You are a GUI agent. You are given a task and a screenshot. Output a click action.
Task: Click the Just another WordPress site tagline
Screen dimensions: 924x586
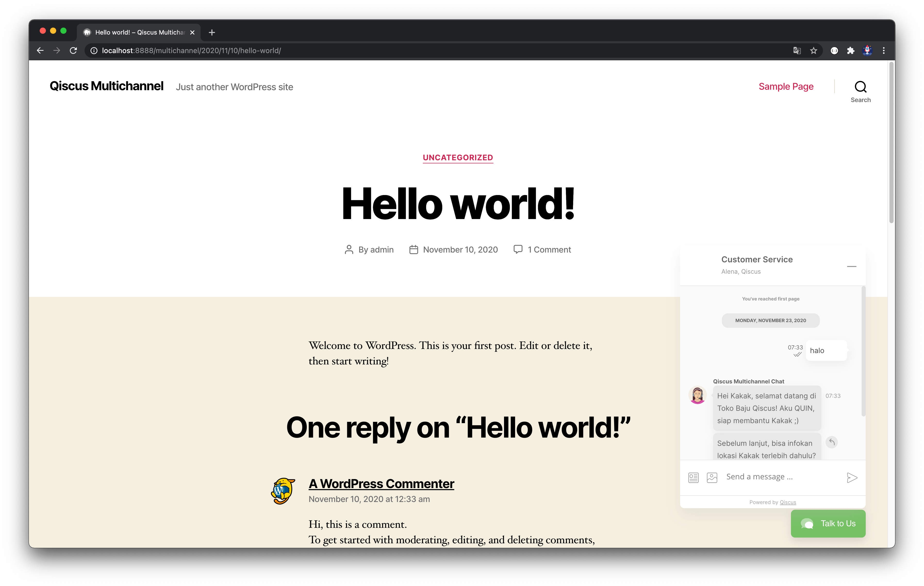point(234,87)
